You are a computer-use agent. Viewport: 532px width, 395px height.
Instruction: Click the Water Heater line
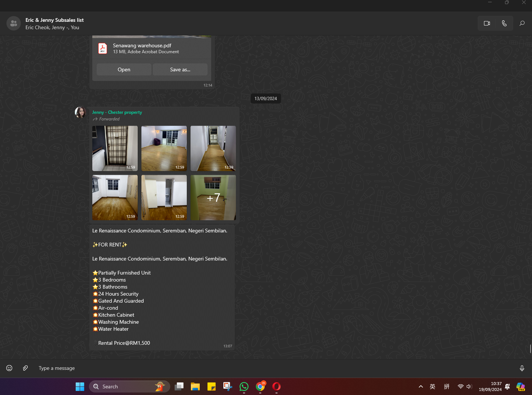point(111,329)
